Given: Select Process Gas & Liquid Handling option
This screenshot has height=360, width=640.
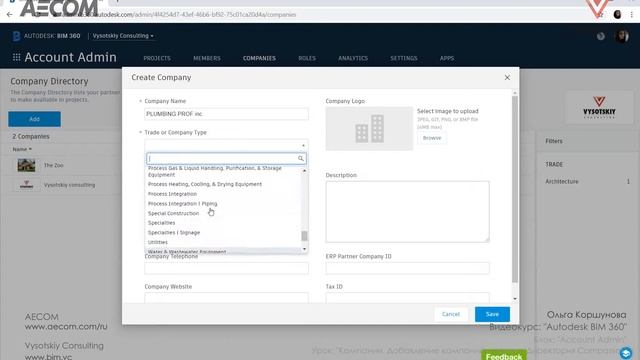Looking at the screenshot, I should 223,171.
